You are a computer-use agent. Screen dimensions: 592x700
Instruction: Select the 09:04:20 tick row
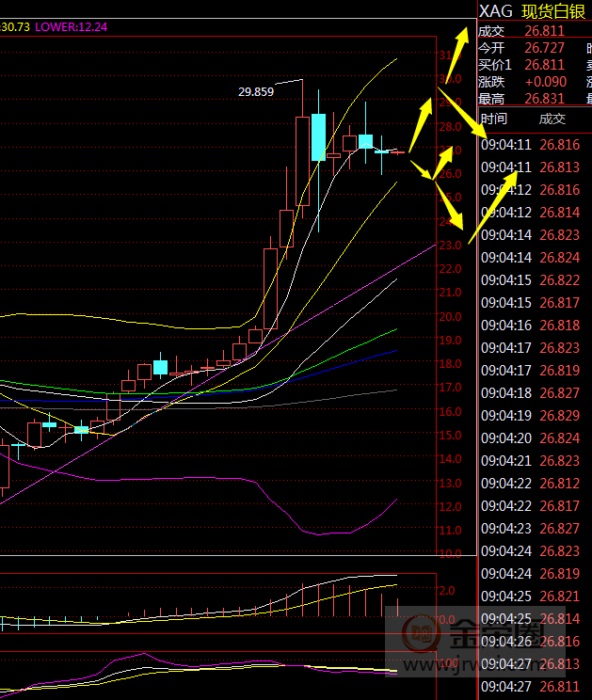pyautogui.click(x=531, y=437)
